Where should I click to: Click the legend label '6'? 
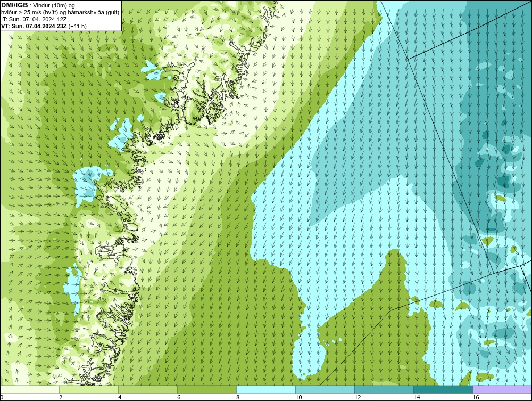179,397
